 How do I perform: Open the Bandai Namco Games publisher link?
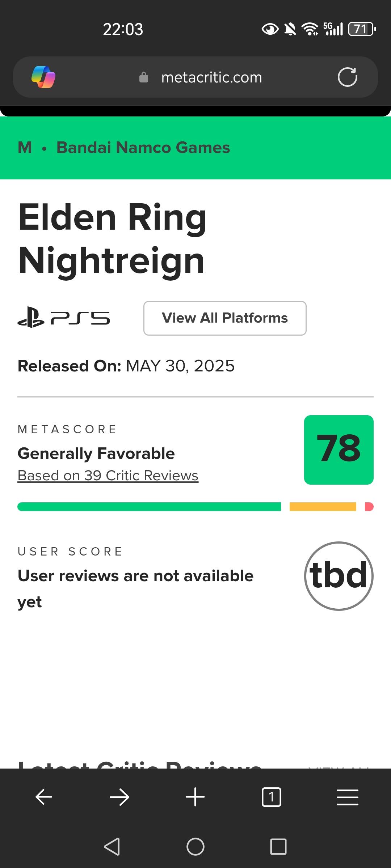[x=143, y=148]
